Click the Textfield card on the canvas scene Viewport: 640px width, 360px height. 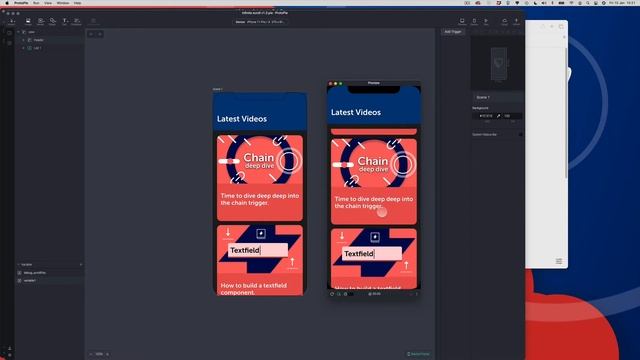(260, 260)
